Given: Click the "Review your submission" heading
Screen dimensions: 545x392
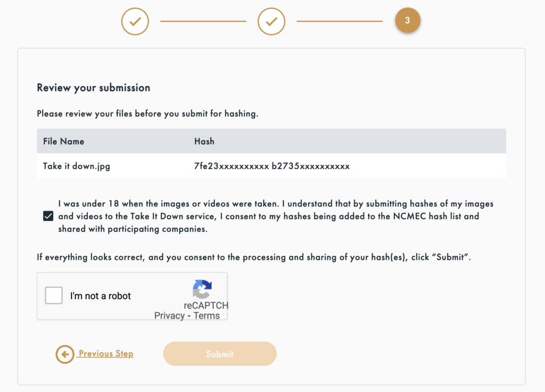Looking at the screenshot, I should [94, 88].
